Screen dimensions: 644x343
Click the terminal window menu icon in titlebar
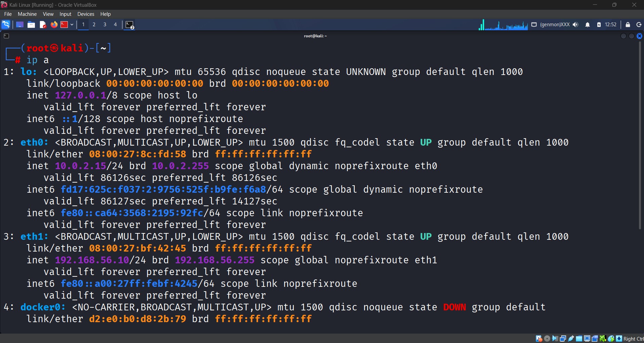6,36
